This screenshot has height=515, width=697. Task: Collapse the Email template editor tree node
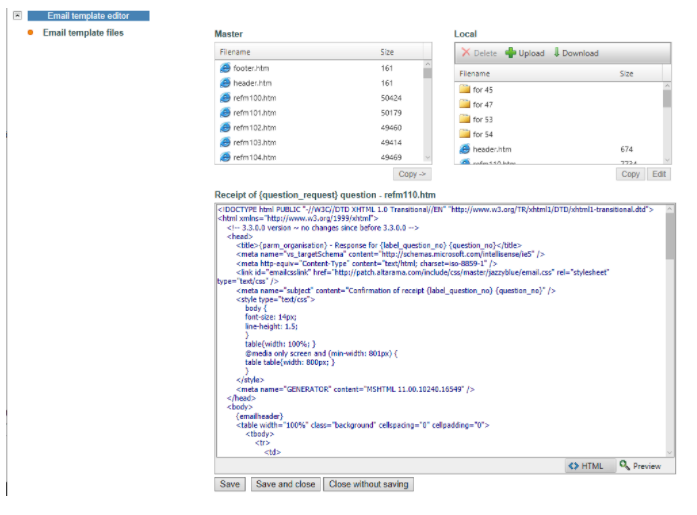pyautogui.click(x=17, y=16)
